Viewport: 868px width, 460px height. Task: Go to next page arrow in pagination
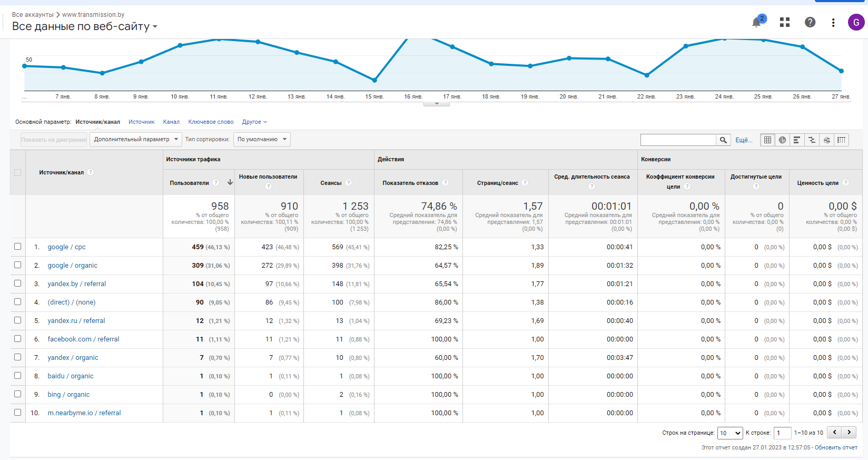pyautogui.click(x=849, y=433)
